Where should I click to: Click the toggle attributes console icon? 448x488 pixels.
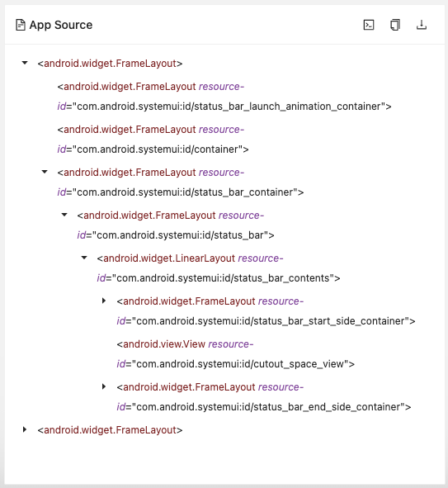[x=369, y=25]
